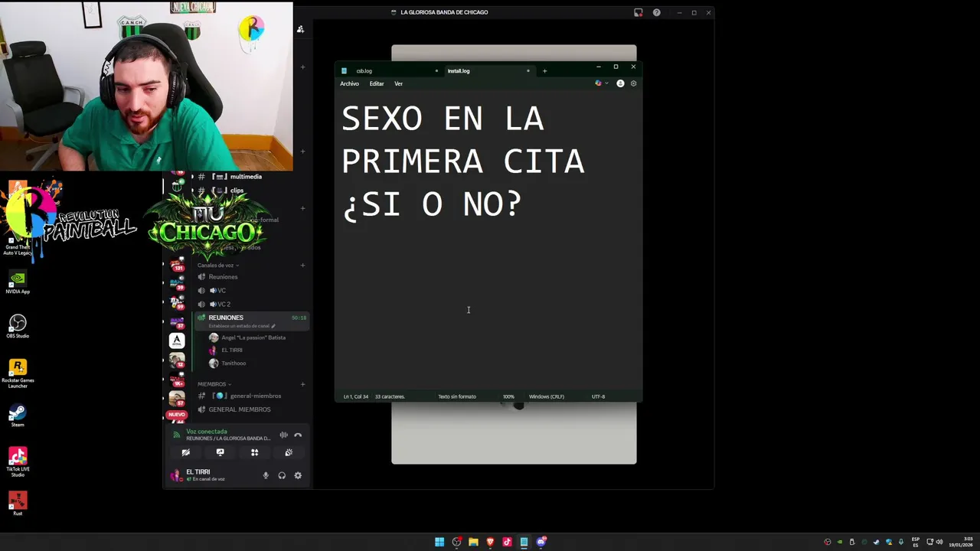This screenshot has width=980, height=551.
Task: Disconnect from the voice call
Action: coord(298,435)
